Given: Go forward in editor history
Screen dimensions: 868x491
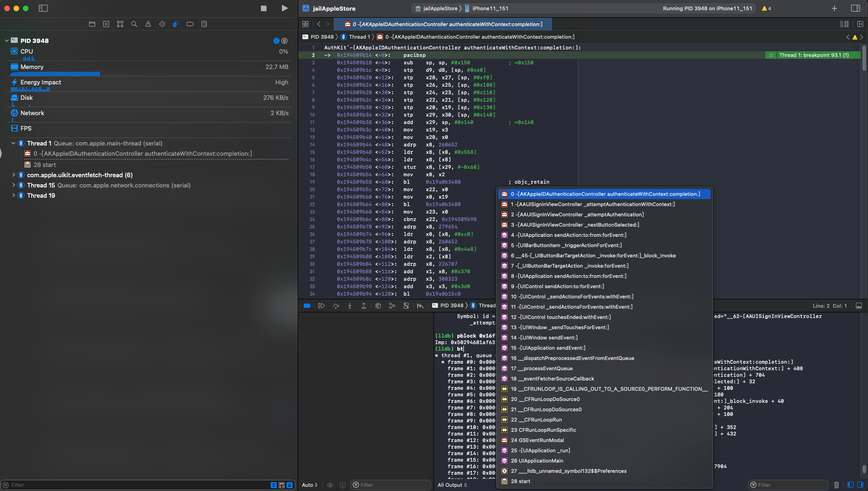Looking at the screenshot, I should pos(328,24).
